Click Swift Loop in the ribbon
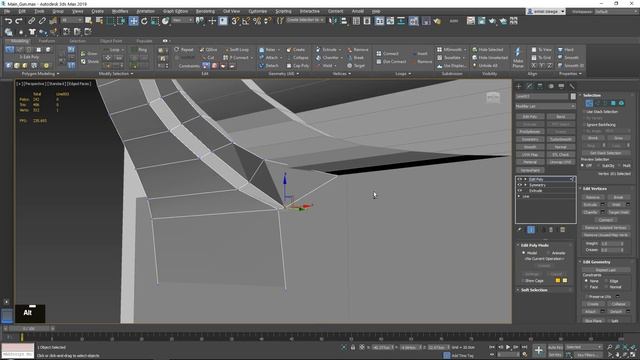Viewport: 640px width, 360px height. [x=236, y=50]
